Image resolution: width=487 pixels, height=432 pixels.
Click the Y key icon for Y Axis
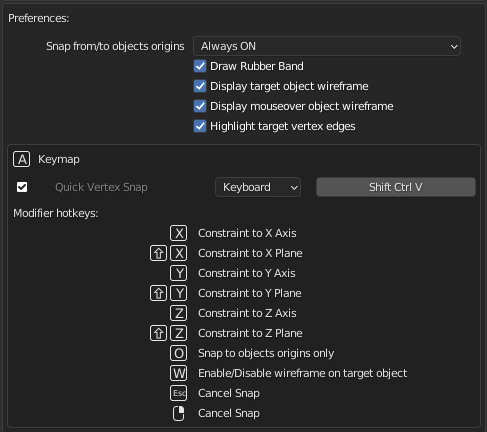pos(179,273)
